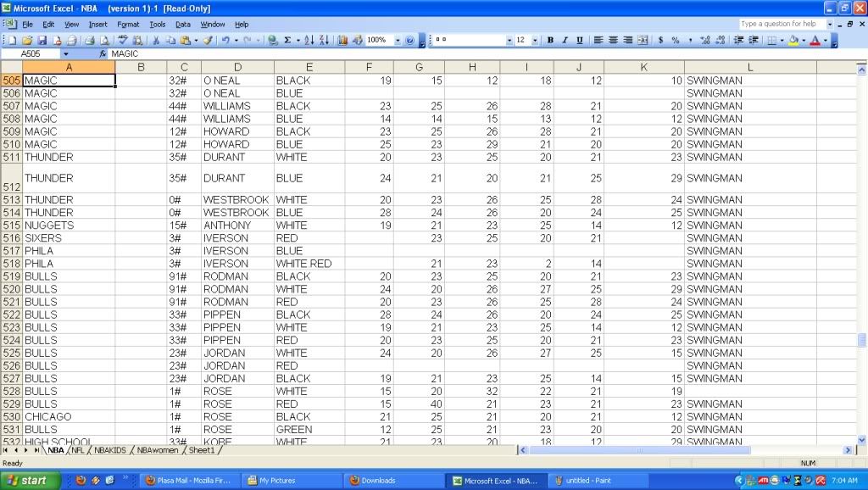Paste from the clipboard icon

(x=185, y=41)
